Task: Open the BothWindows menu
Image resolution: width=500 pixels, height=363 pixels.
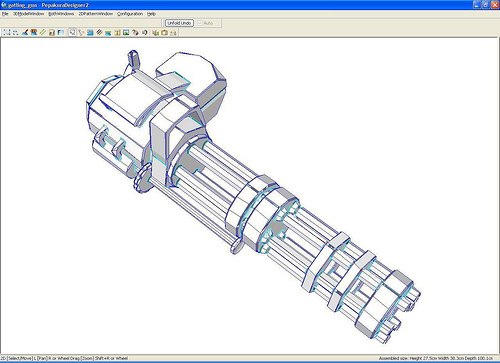Action: (x=61, y=14)
